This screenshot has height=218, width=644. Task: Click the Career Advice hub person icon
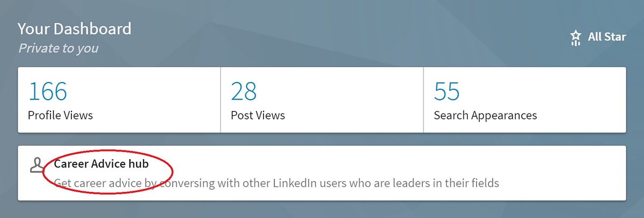pos(37,165)
